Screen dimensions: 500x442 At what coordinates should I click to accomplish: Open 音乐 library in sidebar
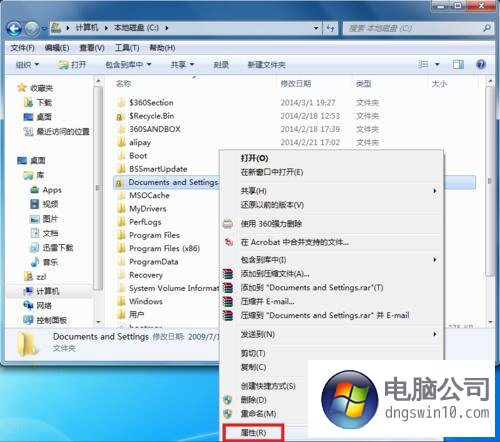pyautogui.click(x=44, y=262)
